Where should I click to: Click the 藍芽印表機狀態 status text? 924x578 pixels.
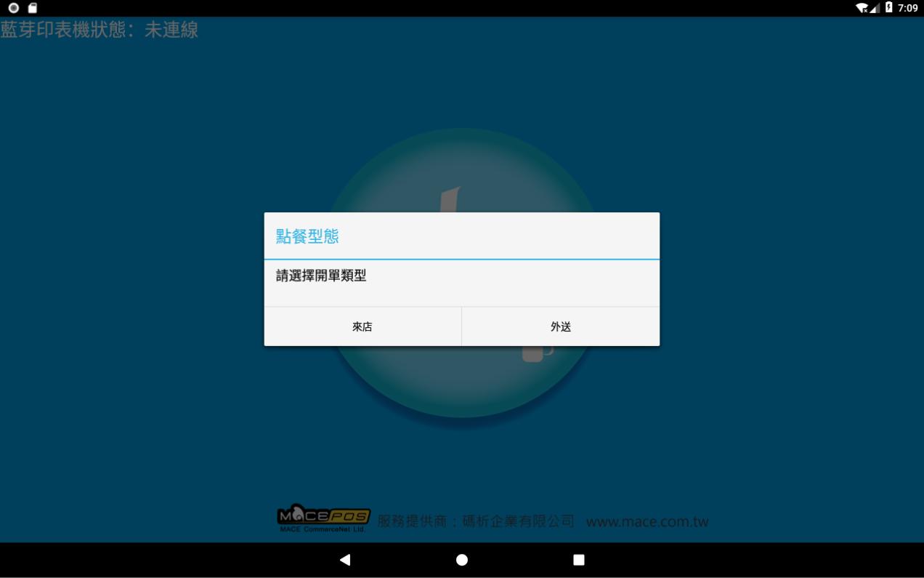point(100,30)
